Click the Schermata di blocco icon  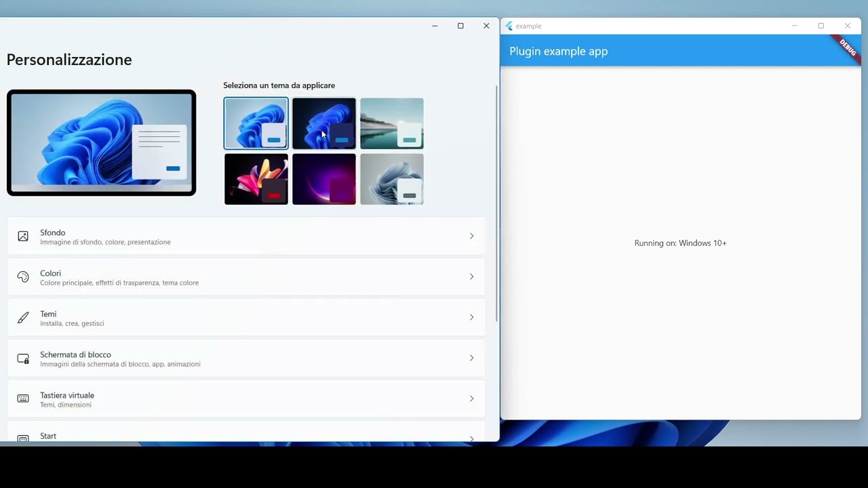tap(23, 359)
